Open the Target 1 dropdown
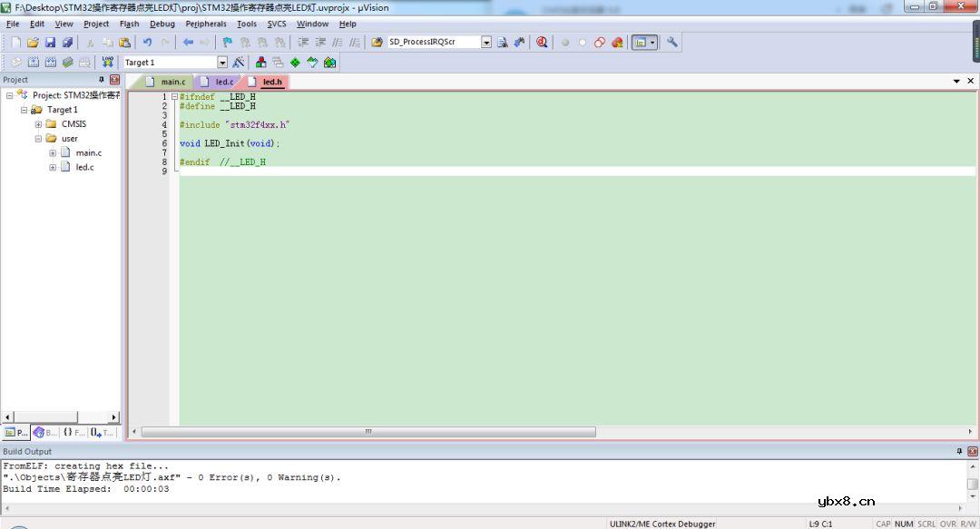 pos(222,63)
